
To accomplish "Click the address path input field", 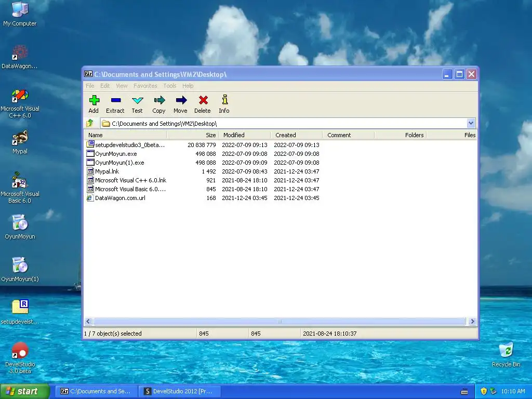I will point(284,123).
